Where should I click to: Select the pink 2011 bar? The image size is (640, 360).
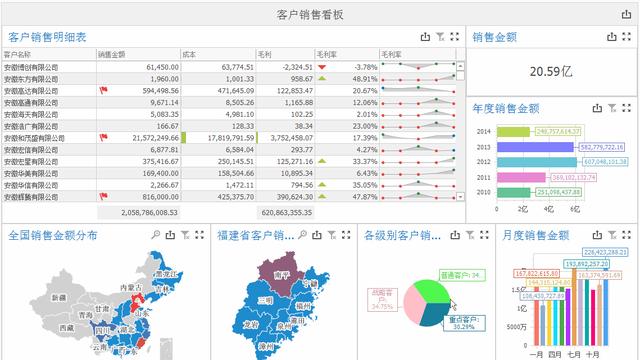tap(521, 177)
